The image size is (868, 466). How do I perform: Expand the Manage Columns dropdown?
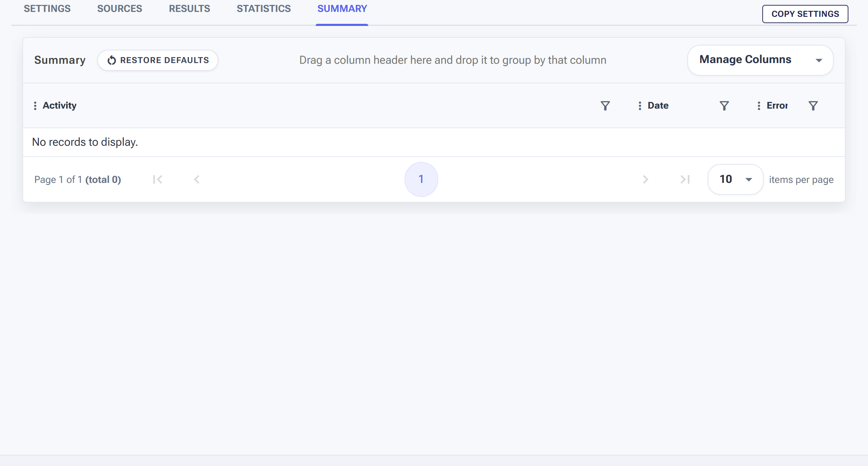tap(760, 60)
